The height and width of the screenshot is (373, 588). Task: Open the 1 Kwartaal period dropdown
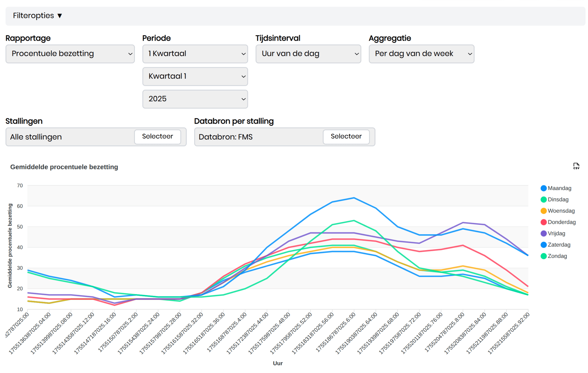tap(195, 54)
